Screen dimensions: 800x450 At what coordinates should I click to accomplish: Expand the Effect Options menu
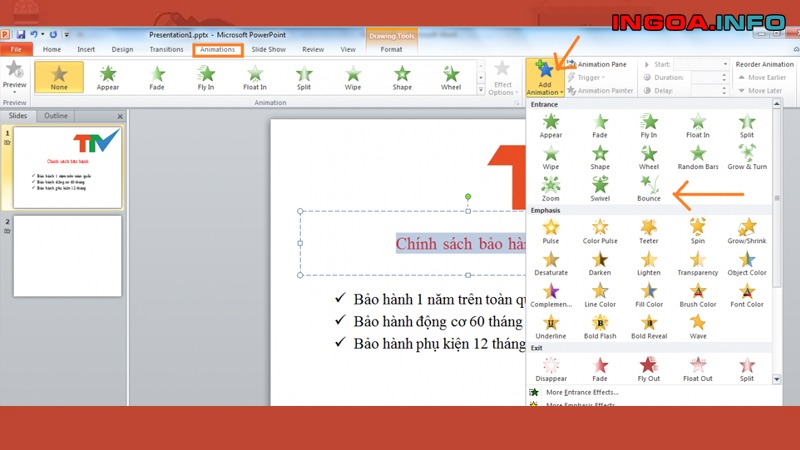(x=502, y=78)
